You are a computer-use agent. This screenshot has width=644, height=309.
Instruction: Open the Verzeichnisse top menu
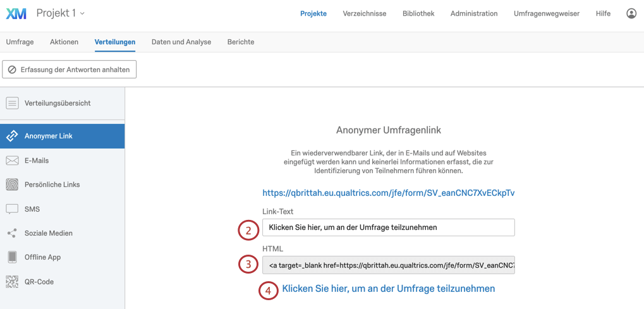[x=364, y=13]
